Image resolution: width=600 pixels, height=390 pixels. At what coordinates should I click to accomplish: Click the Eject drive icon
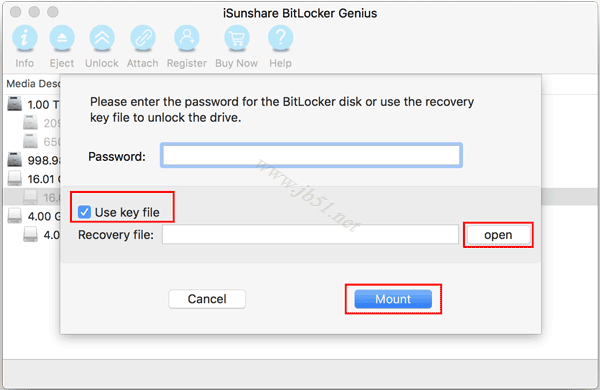[62, 38]
